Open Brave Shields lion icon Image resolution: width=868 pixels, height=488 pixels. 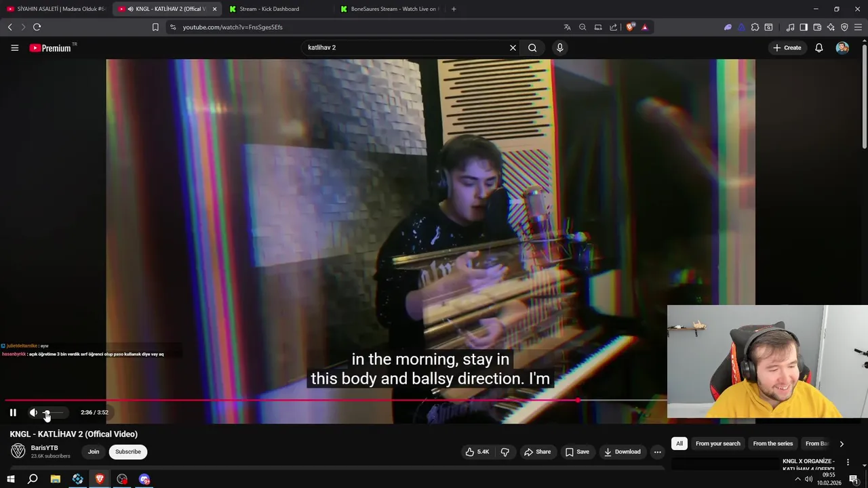point(630,27)
